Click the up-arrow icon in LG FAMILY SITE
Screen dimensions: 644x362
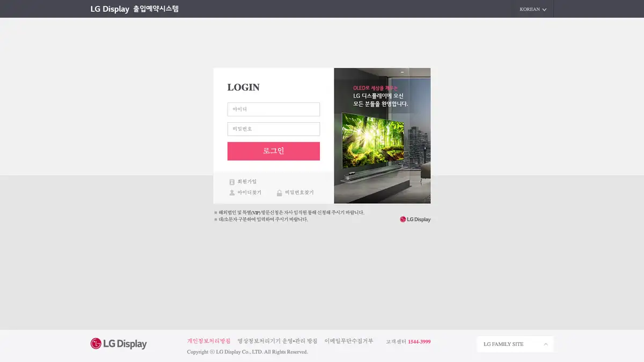pyautogui.click(x=545, y=344)
